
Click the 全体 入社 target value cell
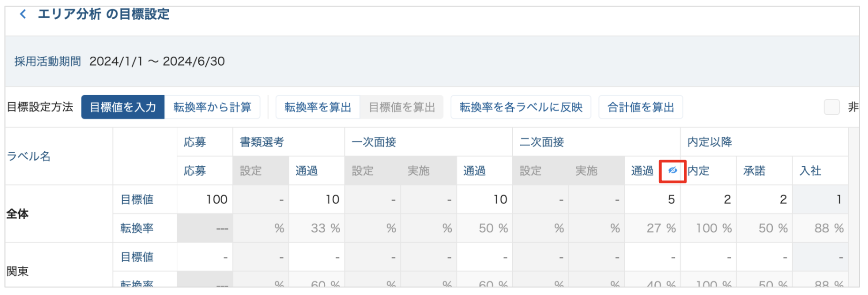tap(820, 199)
